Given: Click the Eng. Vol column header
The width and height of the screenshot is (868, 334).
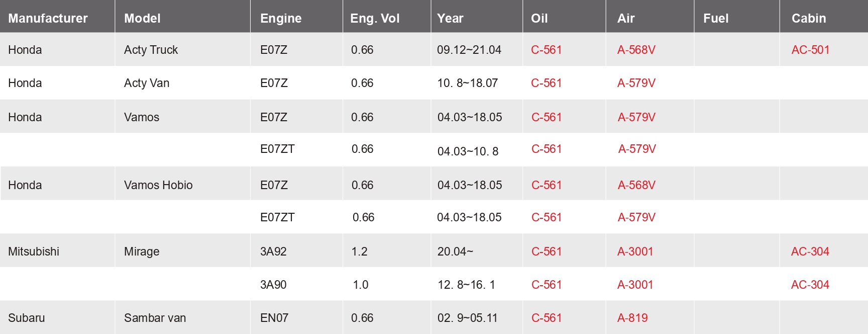Looking at the screenshot, I should point(375,18).
